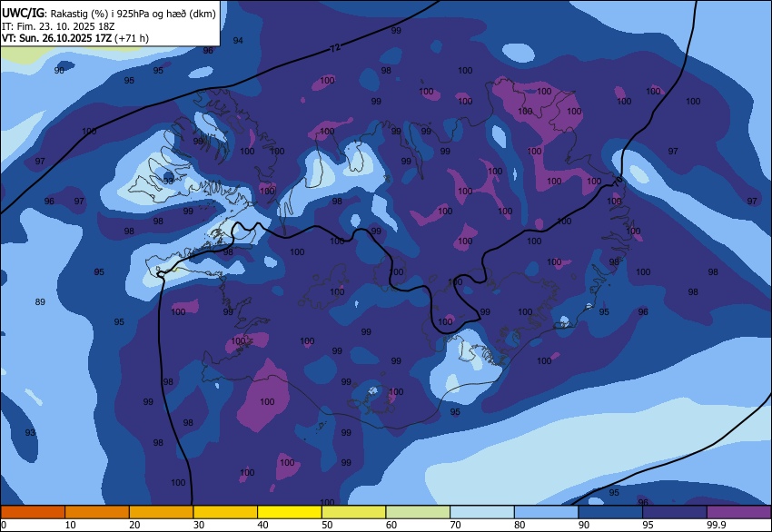
Task: Select the orange 10–20 legend color swatch
Action: (x=97, y=512)
